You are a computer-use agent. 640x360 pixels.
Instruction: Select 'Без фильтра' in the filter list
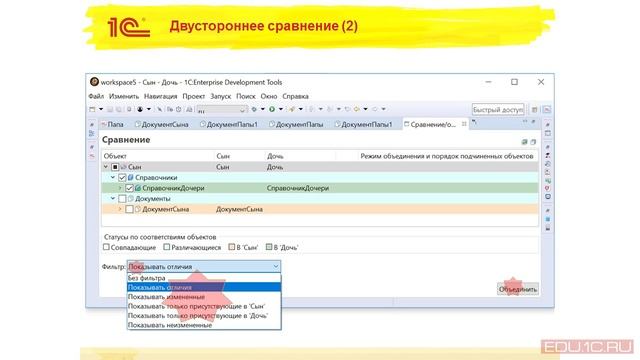tap(204, 278)
